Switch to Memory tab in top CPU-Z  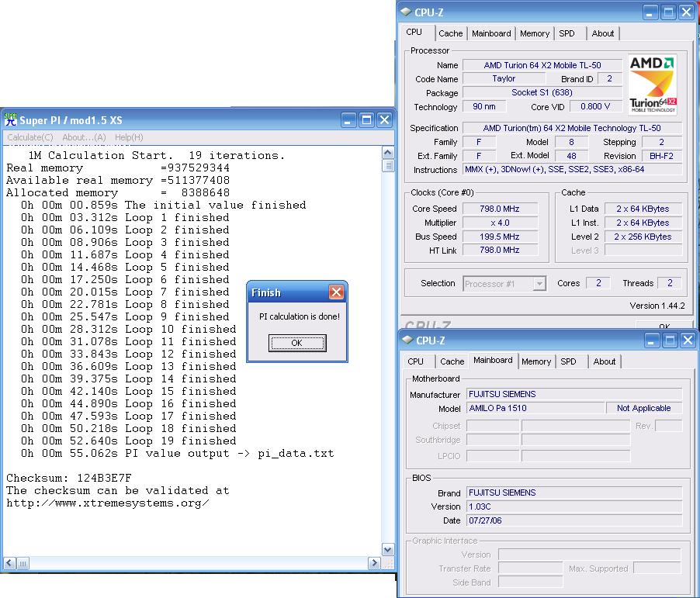click(535, 33)
